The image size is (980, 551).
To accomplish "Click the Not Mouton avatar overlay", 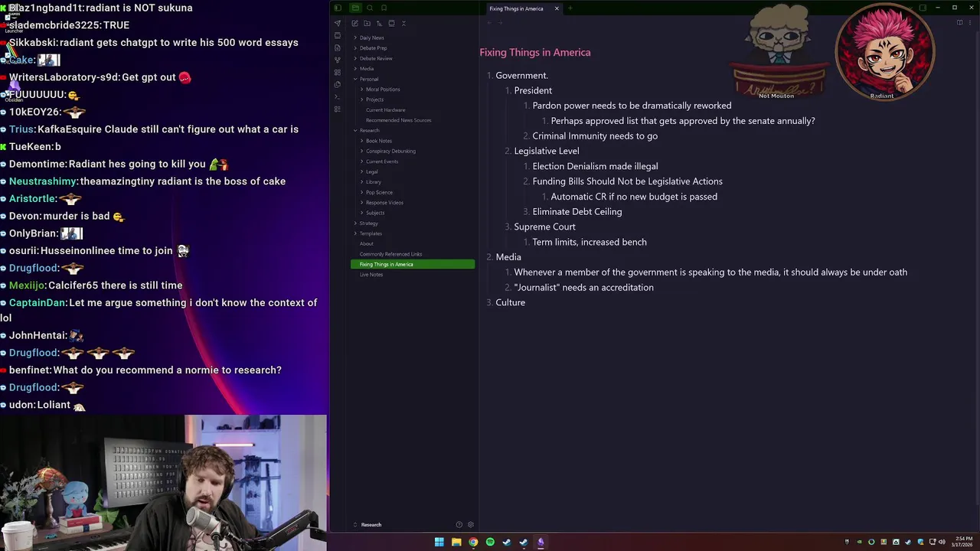I will tap(777, 51).
